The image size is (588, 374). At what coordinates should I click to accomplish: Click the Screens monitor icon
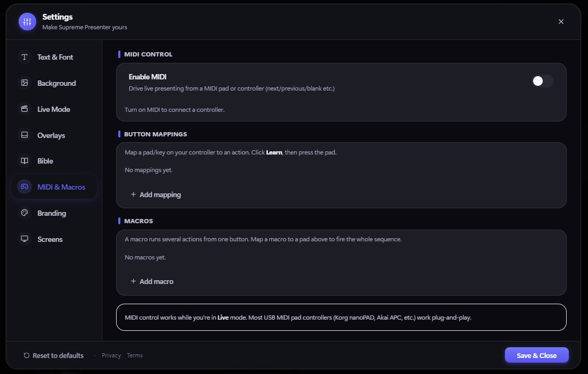(x=24, y=239)
